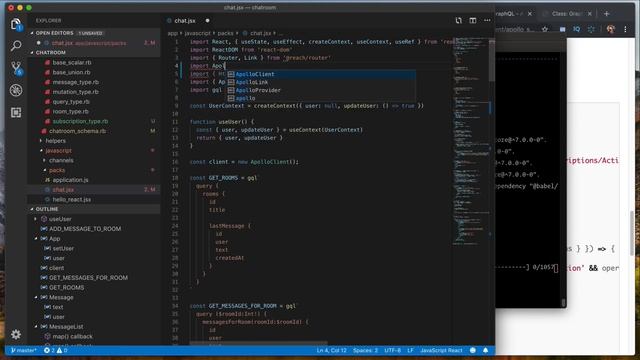Close the GraphQL browser tab
This screenshot has height=360, width=640.
click(530, 13)
